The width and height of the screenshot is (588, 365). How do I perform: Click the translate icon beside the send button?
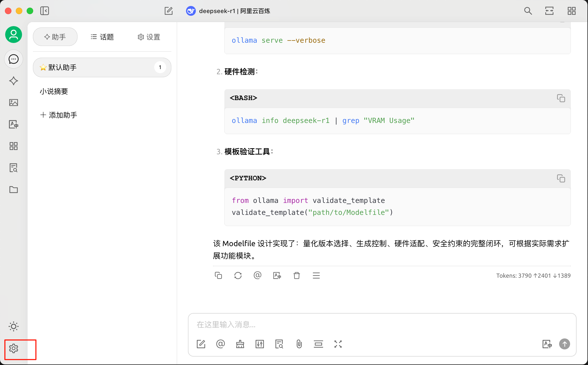point(547,344)
